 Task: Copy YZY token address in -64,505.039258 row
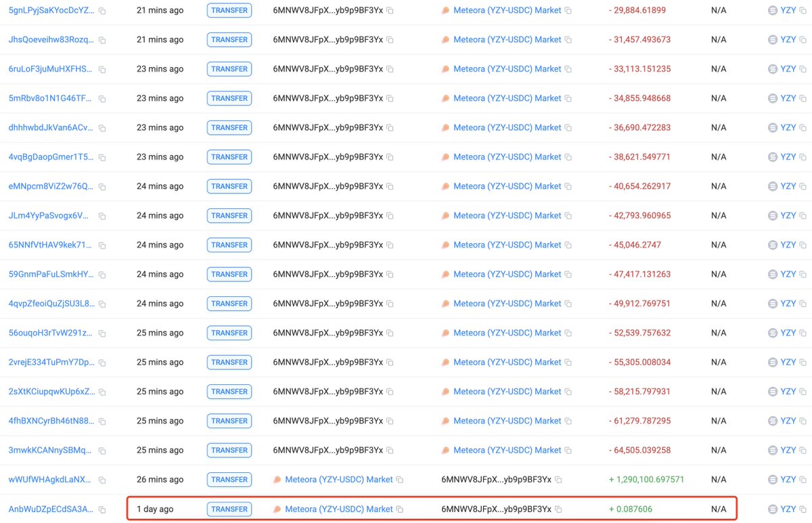[x=803, y=451]
